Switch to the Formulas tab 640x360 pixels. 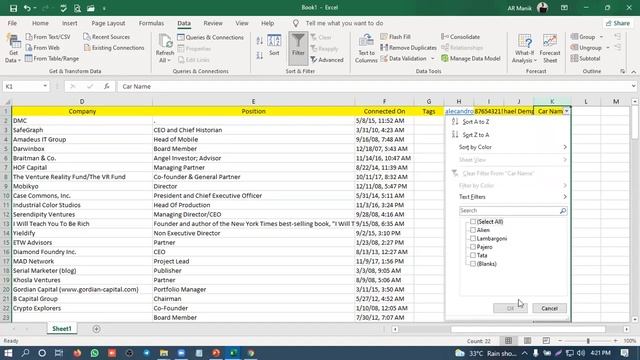[x=151, y=23]
